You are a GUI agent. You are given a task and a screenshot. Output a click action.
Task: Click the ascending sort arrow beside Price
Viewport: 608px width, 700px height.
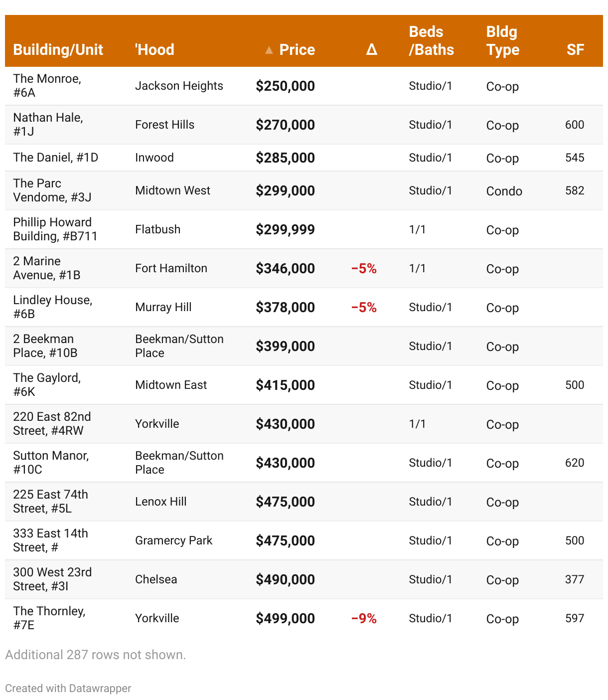tap(269, 50)
